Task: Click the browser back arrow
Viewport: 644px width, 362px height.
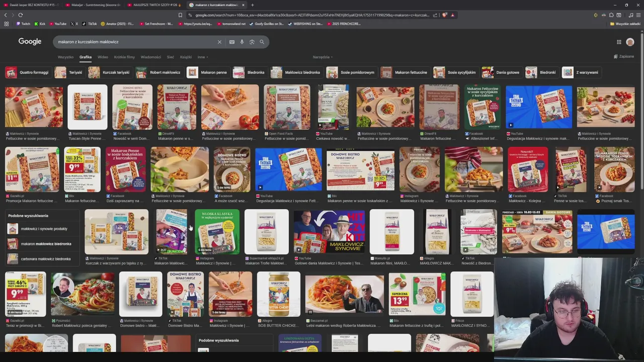Action: click(6, 15)
